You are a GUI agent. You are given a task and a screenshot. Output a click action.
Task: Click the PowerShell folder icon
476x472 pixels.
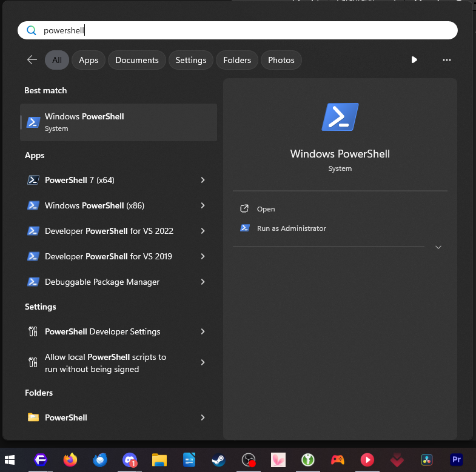click(x=33, y=417)
